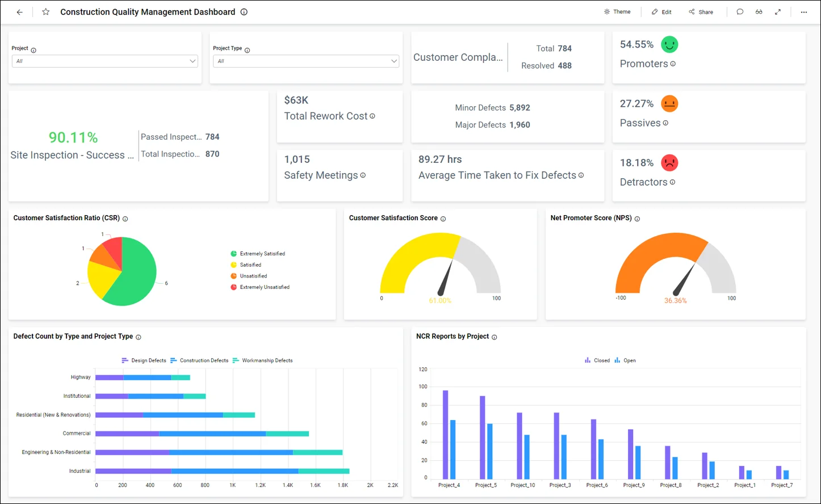This screenshot has width=821, height=504.
Task: Open the comments icon in the top bar
Action: pyautogui.click(x=740, y=12)
